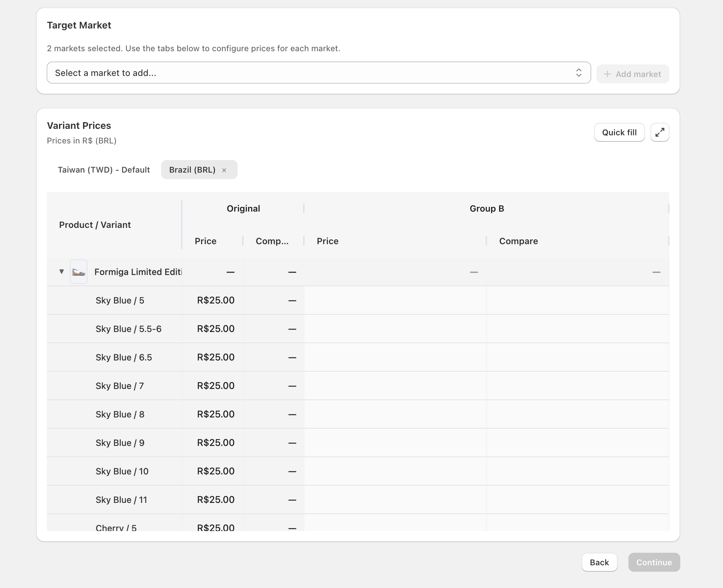Click Group B compare cell for Sky Blue / 5
This screenshot has height=588, width=723.
click(577, 300)
